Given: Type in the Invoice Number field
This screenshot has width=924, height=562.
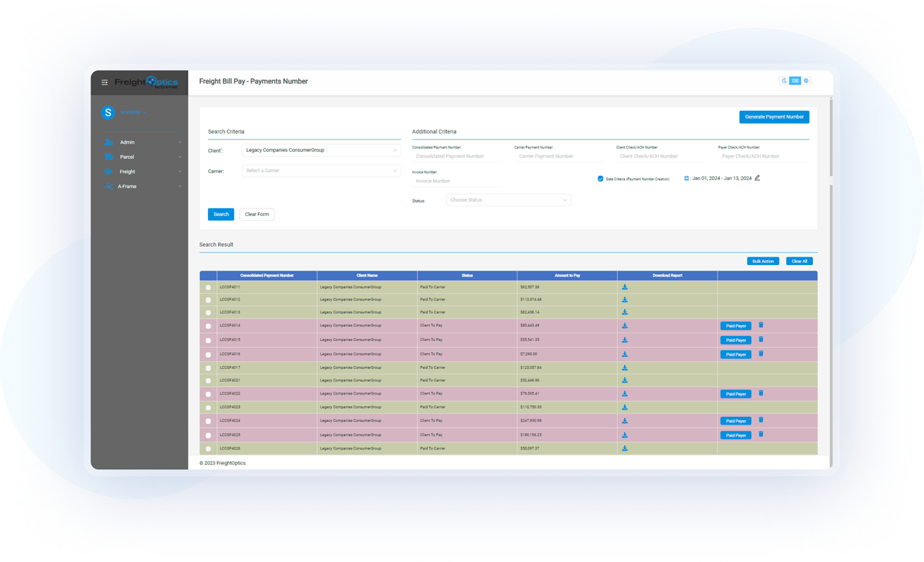Looking at the screenshot, I should tap(456, 181).
